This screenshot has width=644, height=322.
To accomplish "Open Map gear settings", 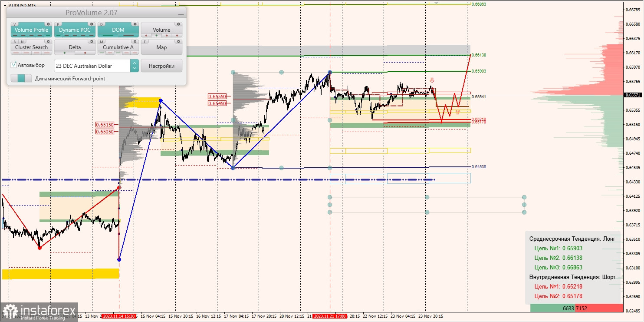I will (x=178, y=42).
